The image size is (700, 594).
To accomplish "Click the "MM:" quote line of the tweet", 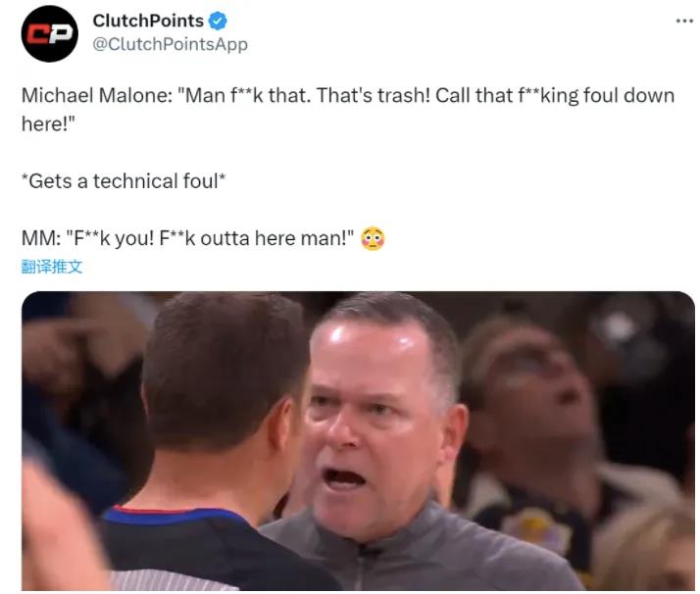I will [188, 238].
